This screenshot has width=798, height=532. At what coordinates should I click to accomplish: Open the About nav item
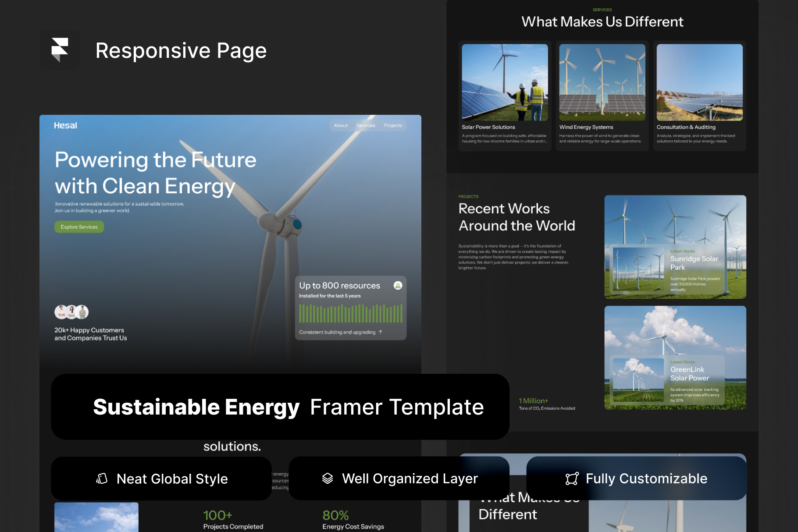point(341,126)
